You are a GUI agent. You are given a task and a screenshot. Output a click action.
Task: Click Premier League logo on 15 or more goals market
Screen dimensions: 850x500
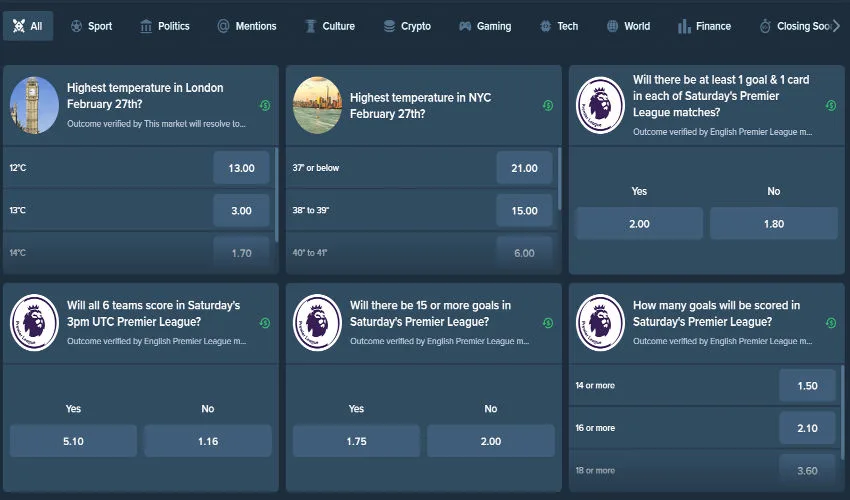tap(317, 323)
